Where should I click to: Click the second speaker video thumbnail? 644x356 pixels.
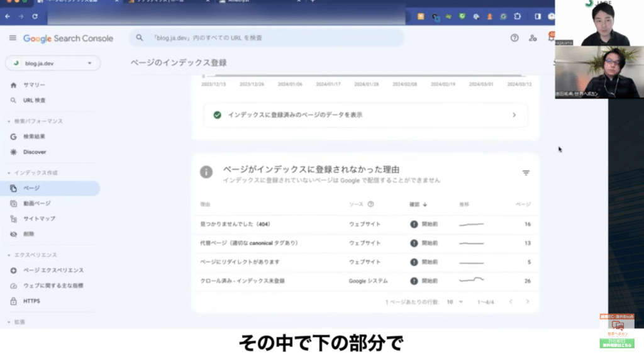click(x=599, y=72)
